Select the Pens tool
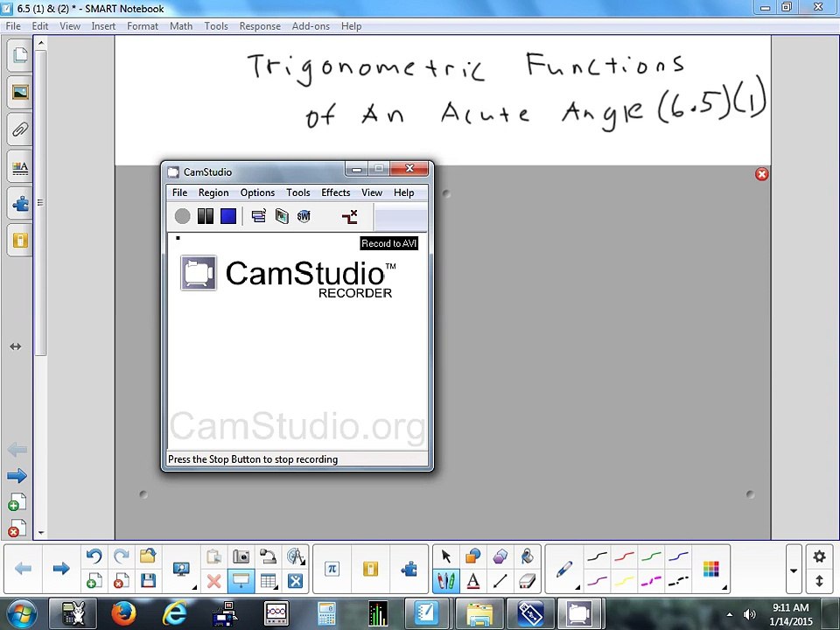 click(x=445, y=581)
